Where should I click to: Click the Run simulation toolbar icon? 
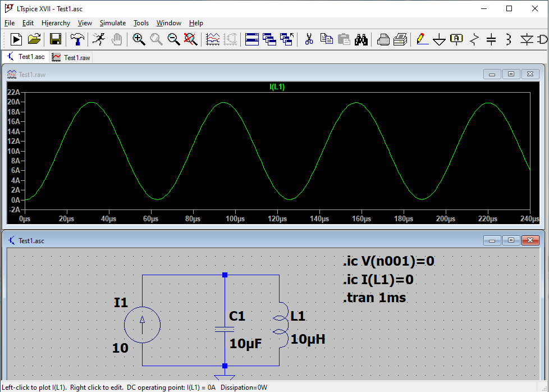16,39
